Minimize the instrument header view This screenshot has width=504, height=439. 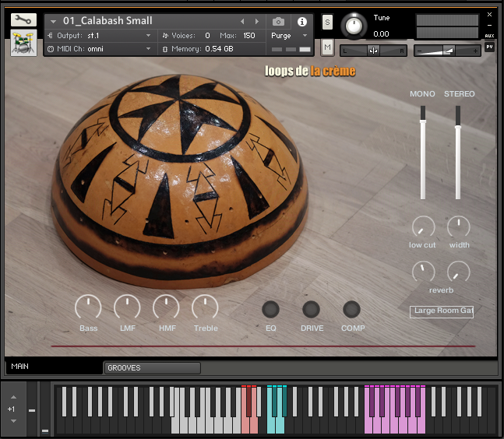click(489, 25)
